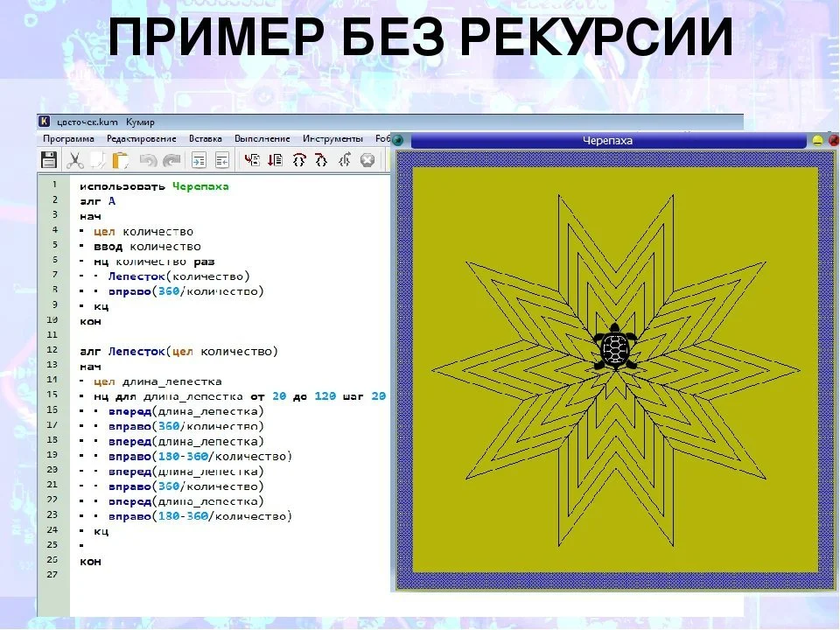Open the Программа menu

(68, 139)
